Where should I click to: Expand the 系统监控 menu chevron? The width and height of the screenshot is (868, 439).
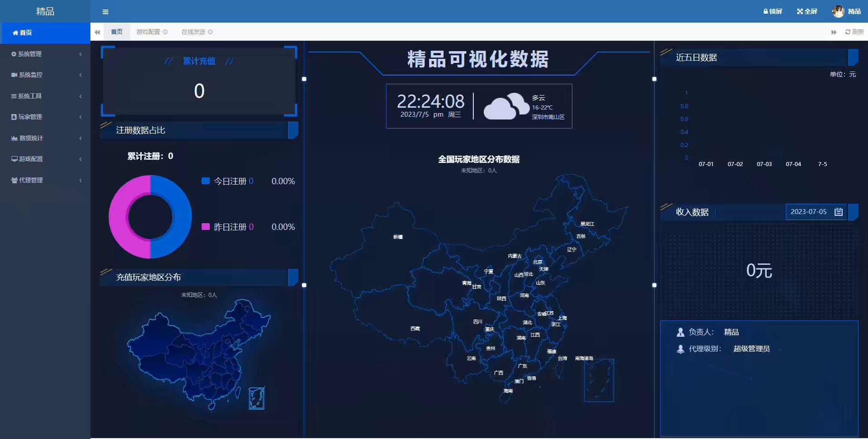80,75
